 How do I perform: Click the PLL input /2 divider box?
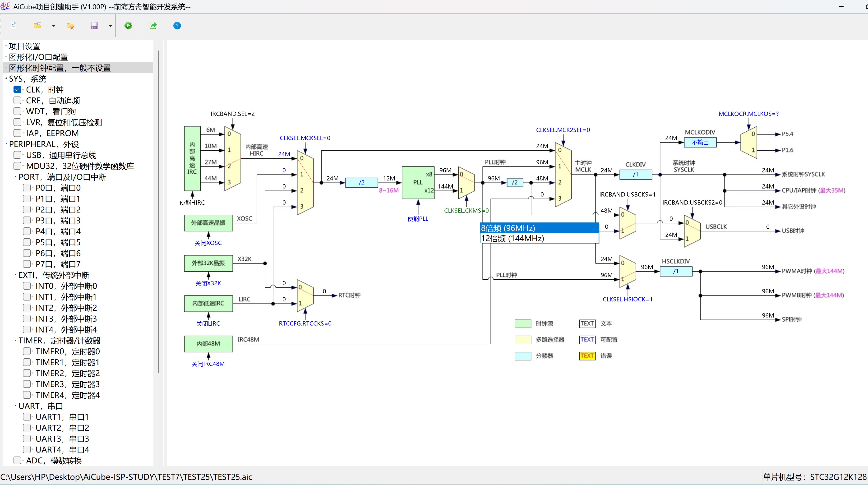[x=362, y=182]
